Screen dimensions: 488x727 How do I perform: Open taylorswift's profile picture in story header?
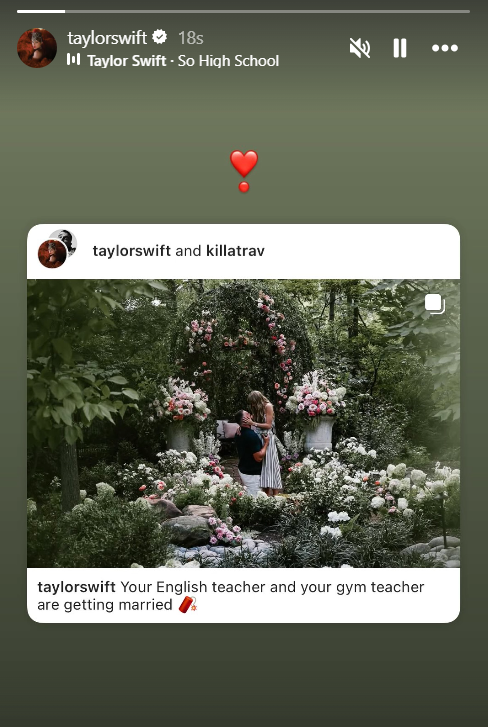coord(37,48)
